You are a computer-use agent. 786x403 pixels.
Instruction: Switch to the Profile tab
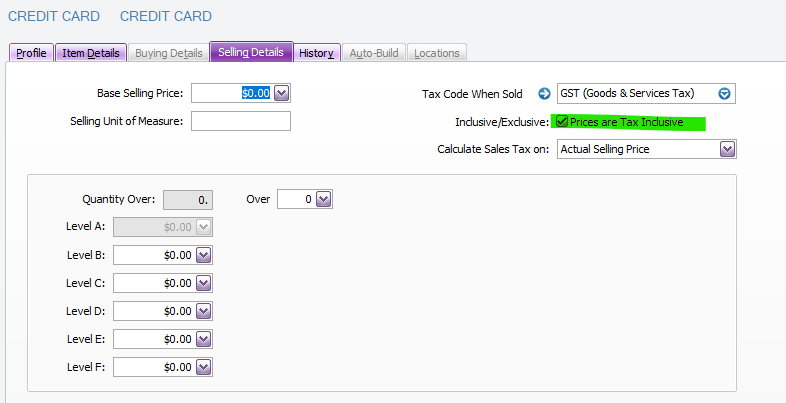coord(31,53)
